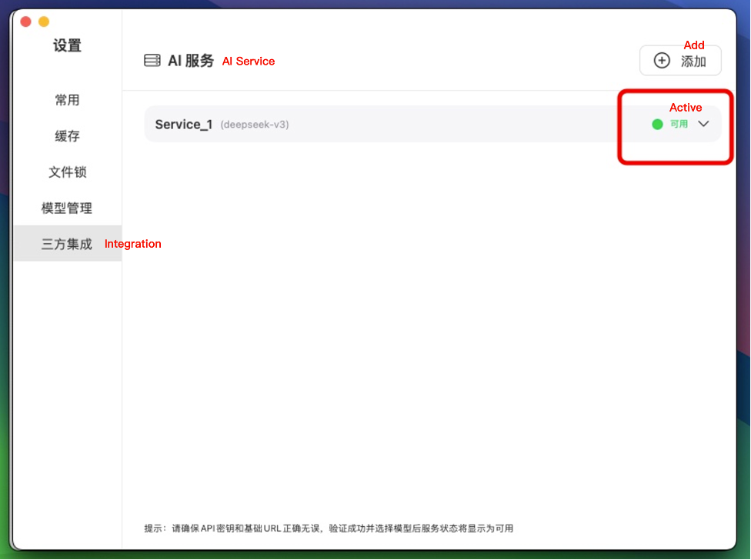The width and height of the screenshot is (751, 560).
Task: Click the green status dot for Service_1
Action: tap(657, 124)
